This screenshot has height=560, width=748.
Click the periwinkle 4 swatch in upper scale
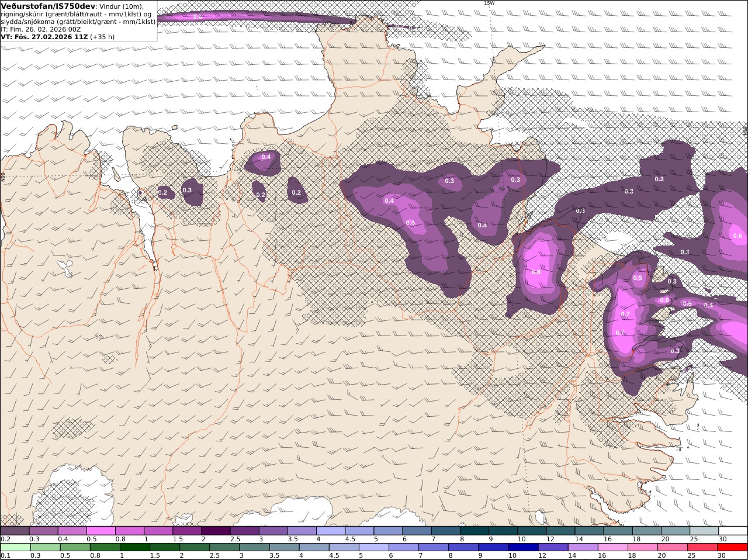tap(331, 531)
